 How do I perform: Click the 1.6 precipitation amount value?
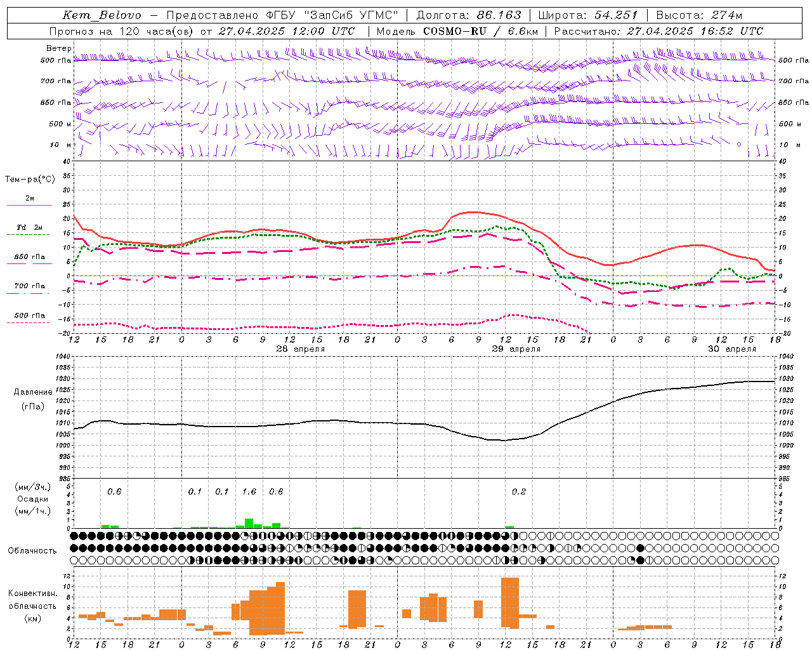(x=249, y=491)
